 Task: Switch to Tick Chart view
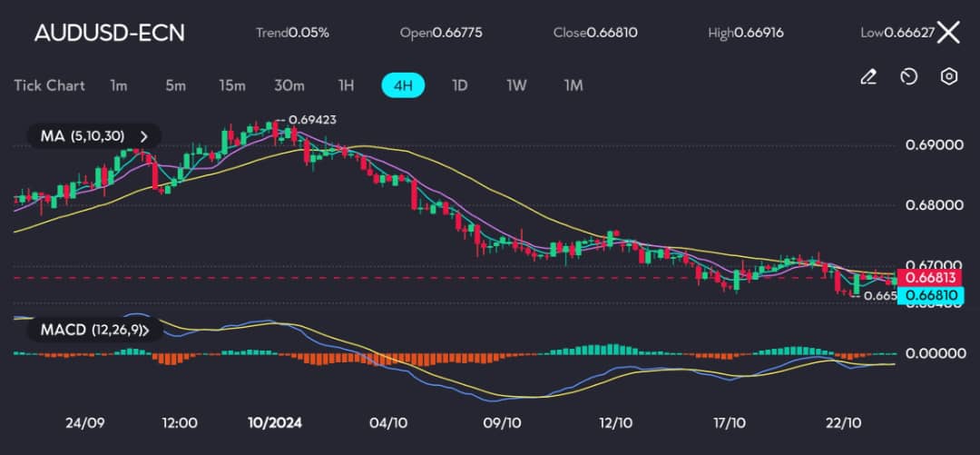(x=49, y=85)
